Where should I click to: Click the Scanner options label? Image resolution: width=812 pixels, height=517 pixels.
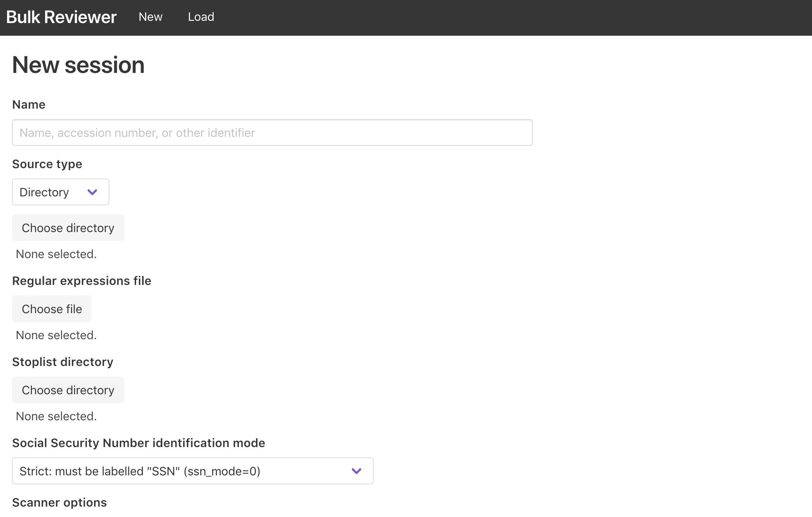click(60, 502)
